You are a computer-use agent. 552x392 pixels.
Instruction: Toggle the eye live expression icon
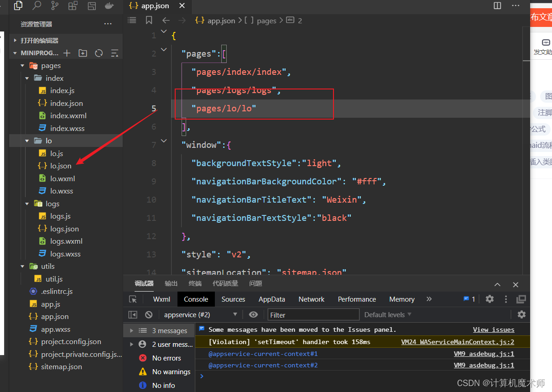tap(254, 314)
